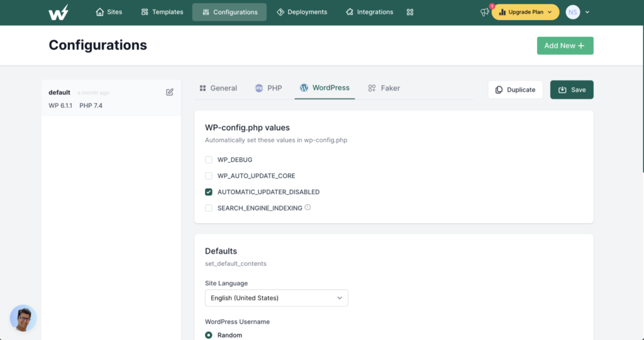The width and height of the screenshot is (644, 340).
Task: Go to the Sites nav item
Action: click(109, 13)
